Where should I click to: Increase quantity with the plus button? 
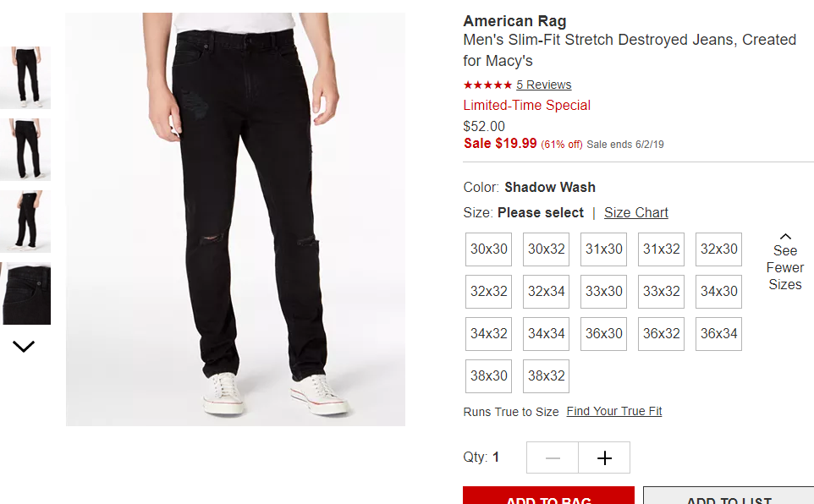[x=604, y=457]
